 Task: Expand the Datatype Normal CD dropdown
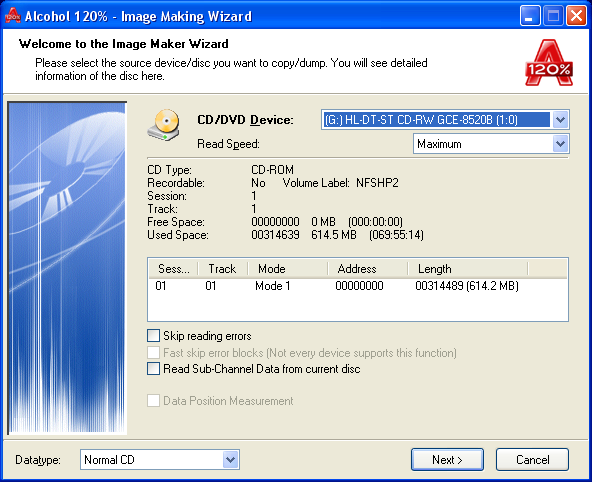click(230, 460)
